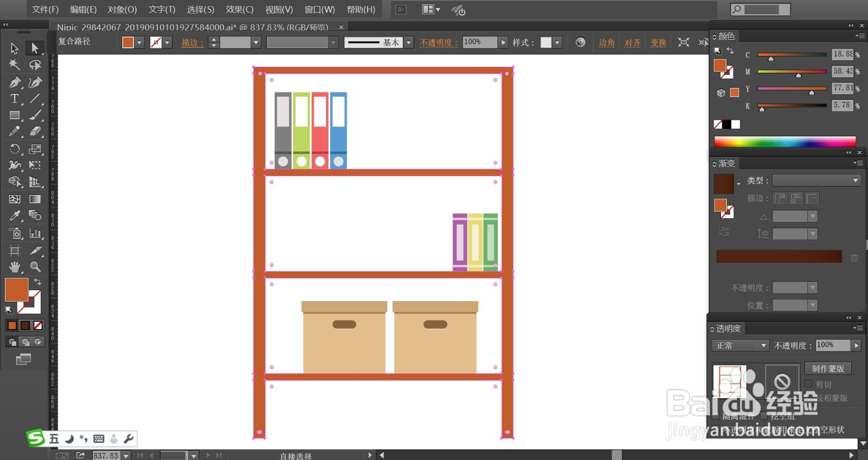
Task: Select the Type tool
Action: point(15,99)
